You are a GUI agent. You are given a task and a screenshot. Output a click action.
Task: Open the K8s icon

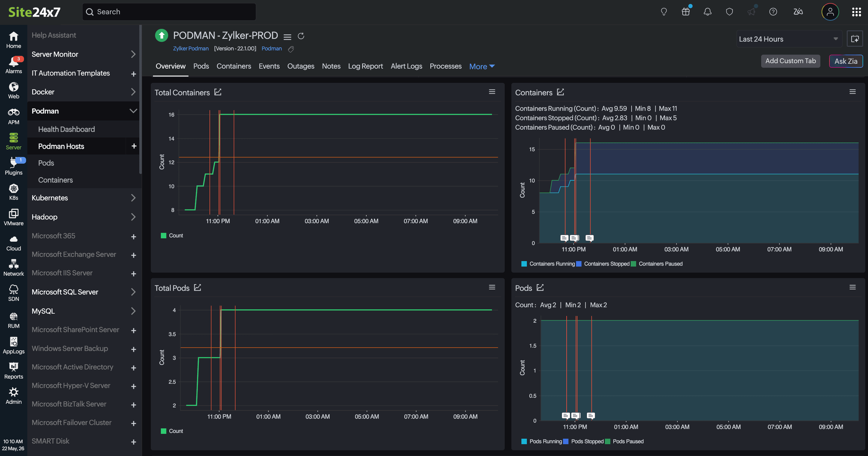pos(13,192)
